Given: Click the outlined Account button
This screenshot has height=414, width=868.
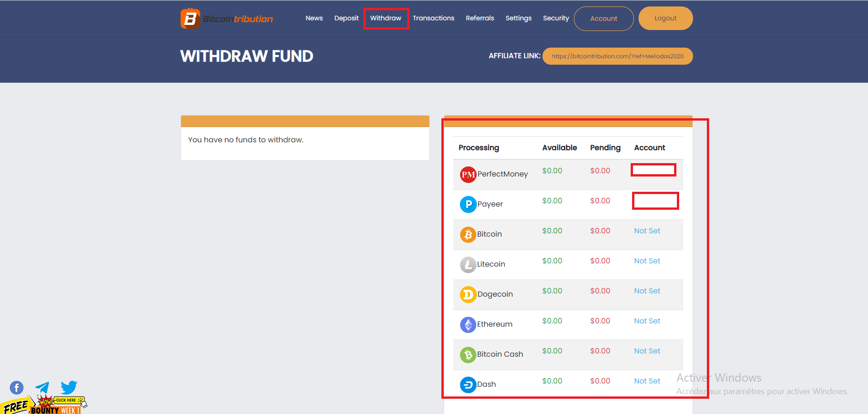Looking at the screenshot, I should pos(604,18).
